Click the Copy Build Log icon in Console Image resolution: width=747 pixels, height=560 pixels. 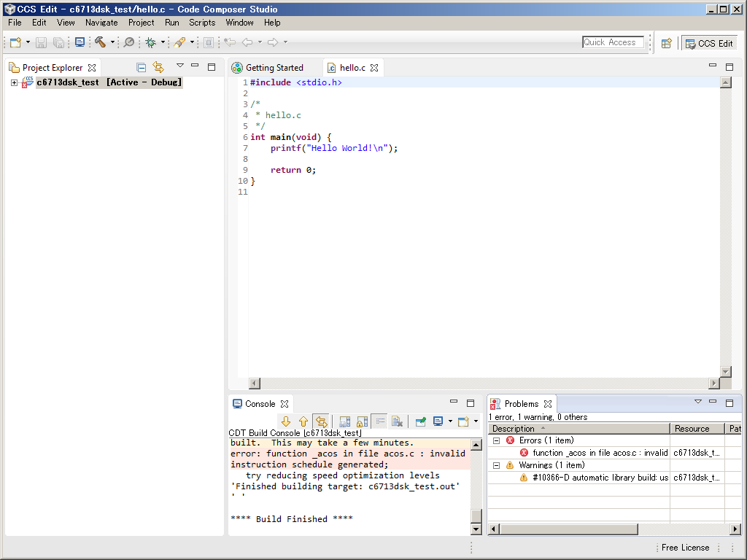[x=345, y=421]
